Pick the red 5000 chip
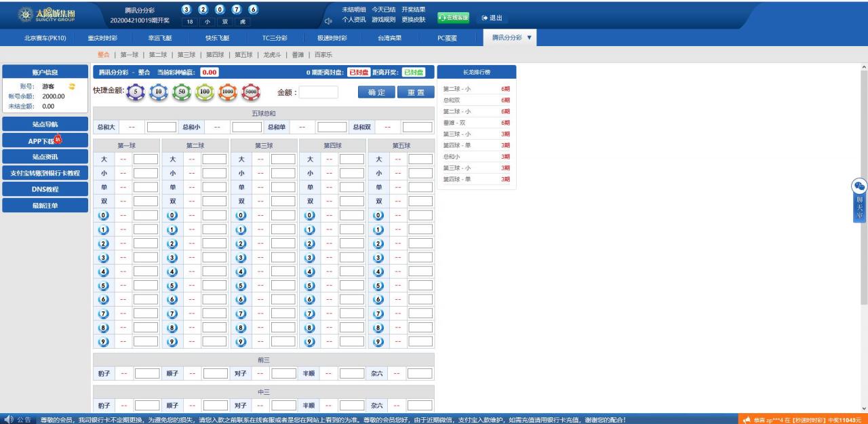 click(251, 92)
